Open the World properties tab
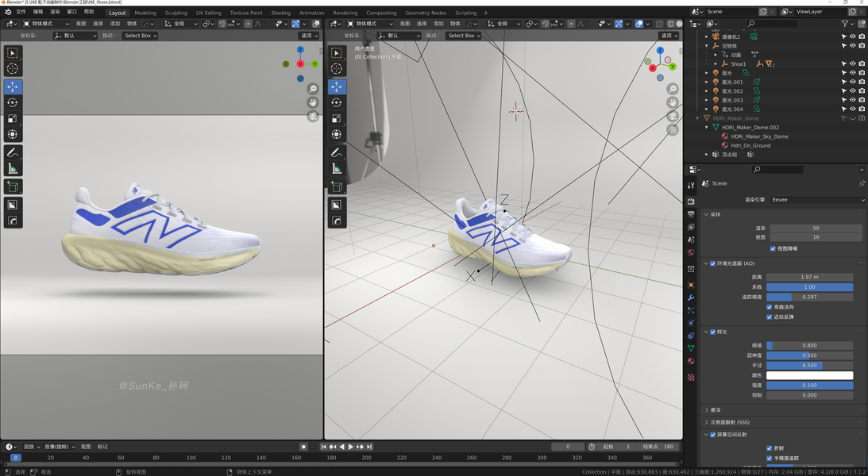This screenshot has width=868, height=476. tap(691, 252)
